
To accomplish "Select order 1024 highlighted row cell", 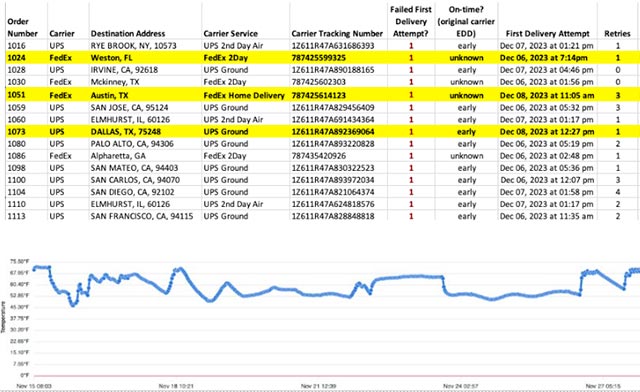I will click(x=16, y=58).
